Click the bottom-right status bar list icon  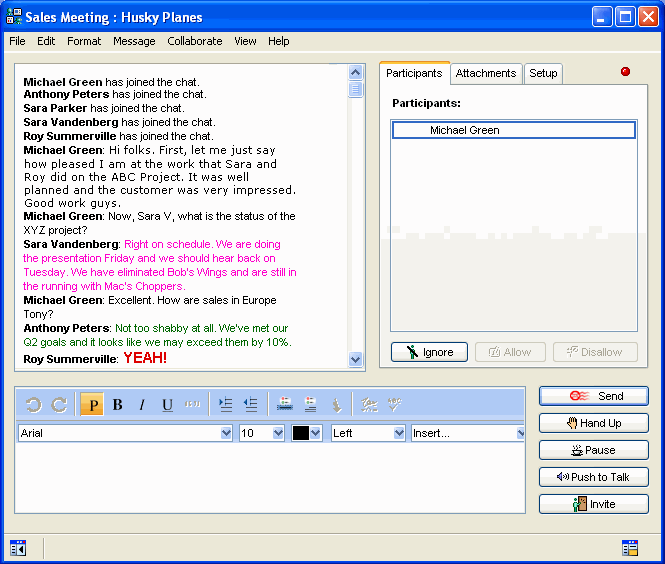pos(629,547)
